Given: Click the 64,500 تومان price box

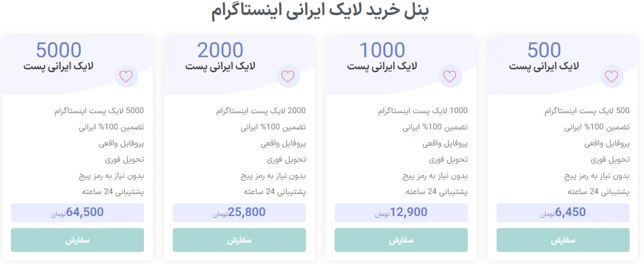Looking at the screenshot, I should click(77, 213).
